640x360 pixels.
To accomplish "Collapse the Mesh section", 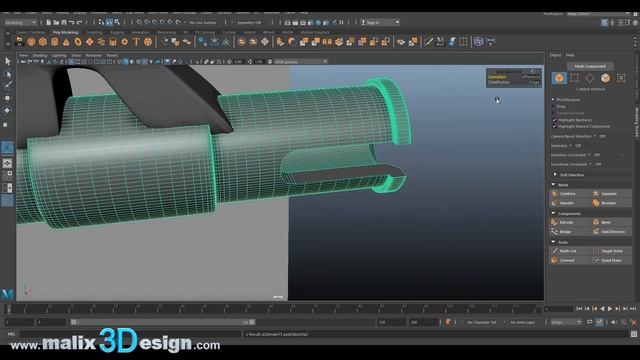I will (553, 185).
